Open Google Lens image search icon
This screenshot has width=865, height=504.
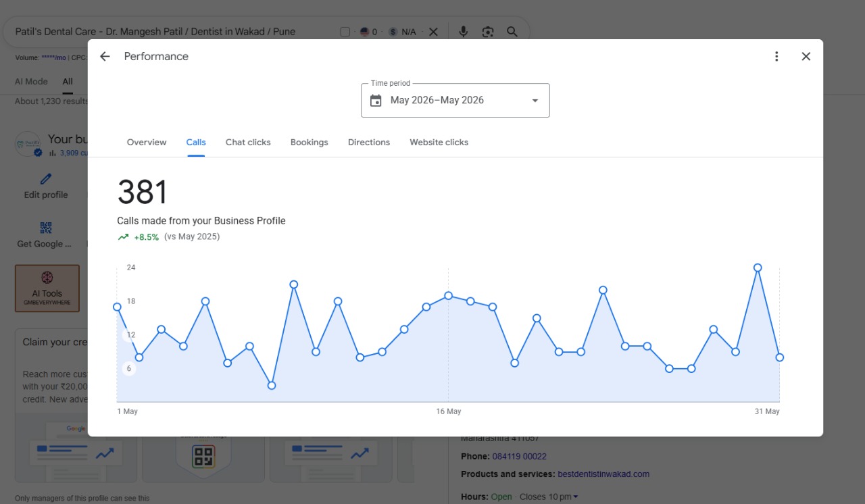[487, 32]
